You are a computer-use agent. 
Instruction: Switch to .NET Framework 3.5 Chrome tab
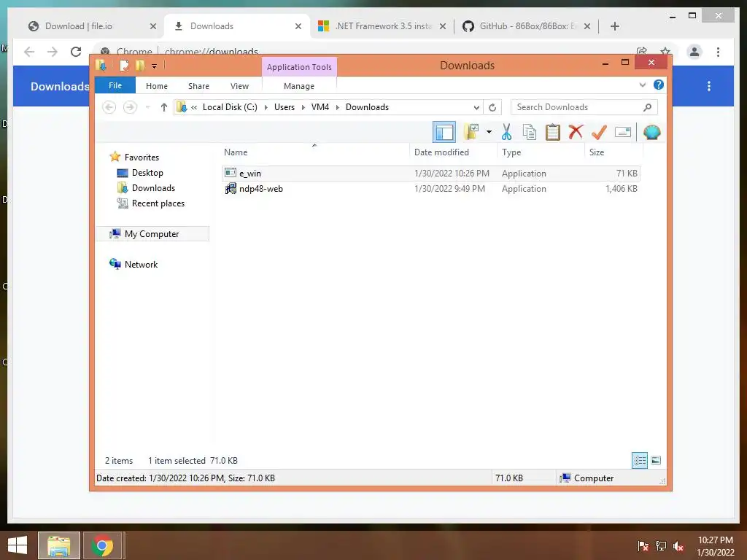coord(382,26)
